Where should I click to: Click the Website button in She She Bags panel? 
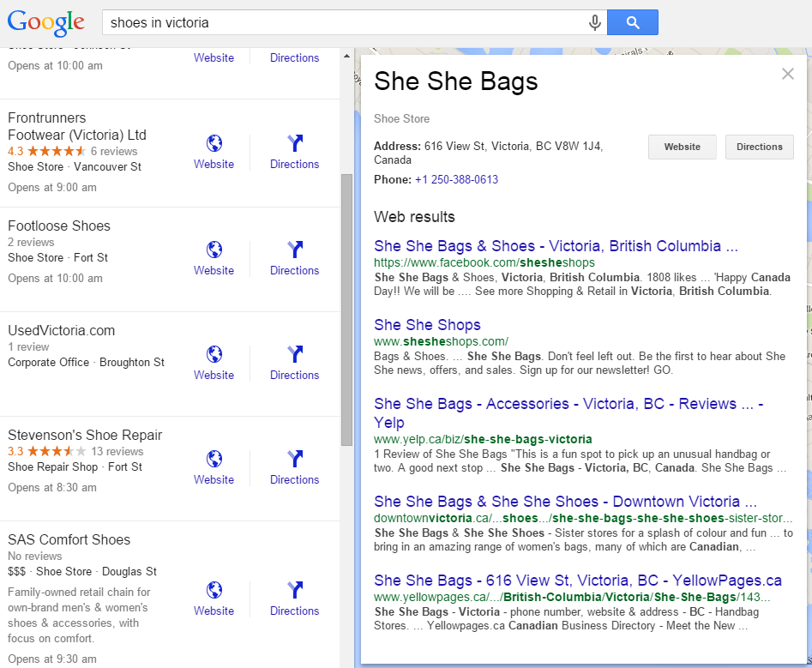pyautogui.click(x=683, y=147)
